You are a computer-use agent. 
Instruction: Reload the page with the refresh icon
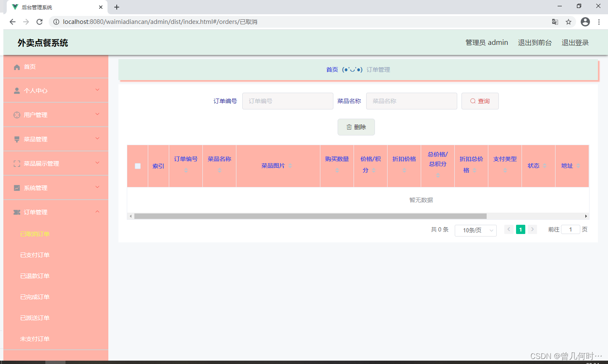point(39,22)
